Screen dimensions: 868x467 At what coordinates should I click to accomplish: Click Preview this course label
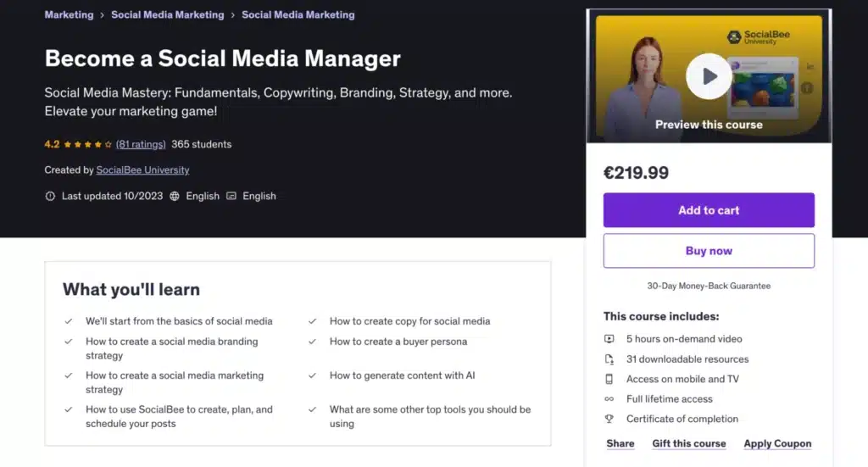click(x=709, y=125)
